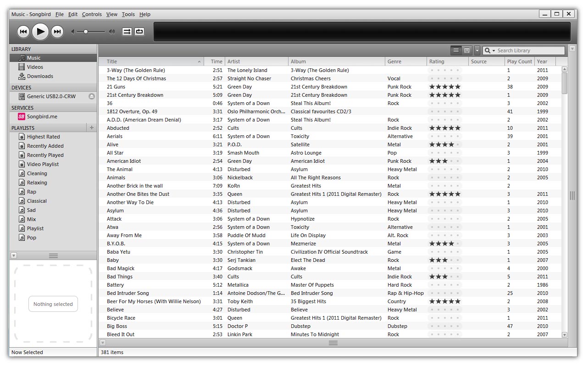This screenshot has height=366, width=588.
Task: Sort by Title column header
Action: coord(151,61)
